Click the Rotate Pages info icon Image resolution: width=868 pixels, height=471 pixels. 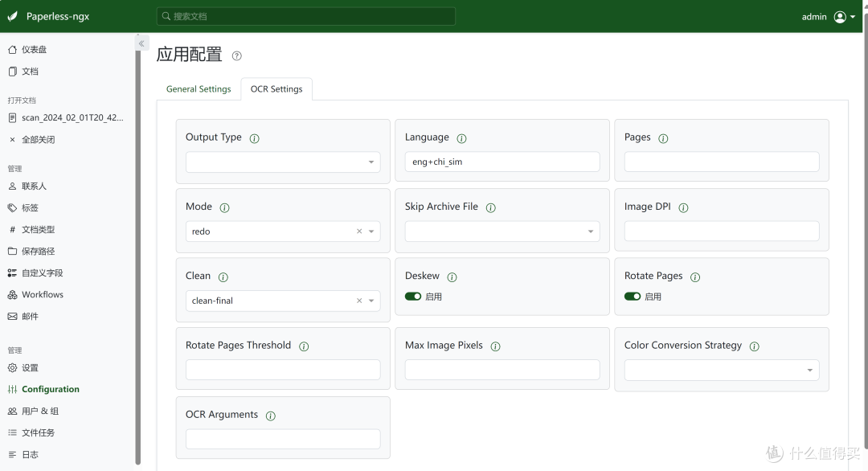pyautogui.click(x=695, y=276)
